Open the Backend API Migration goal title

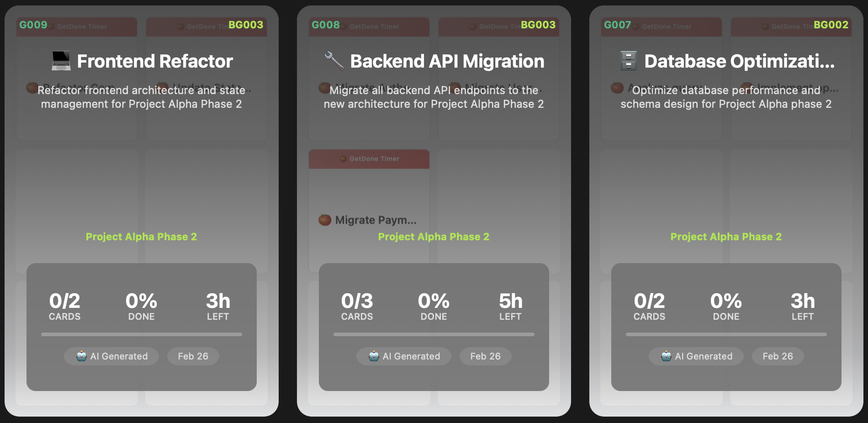pos(447,61)
